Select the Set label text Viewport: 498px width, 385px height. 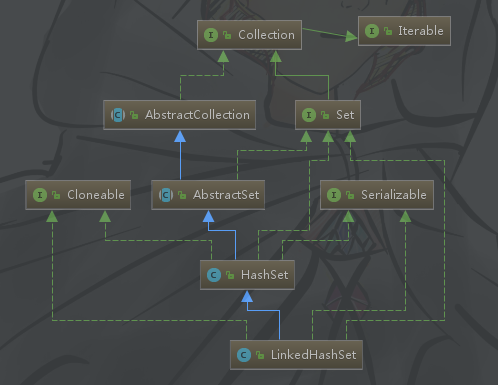click(345, 115)
